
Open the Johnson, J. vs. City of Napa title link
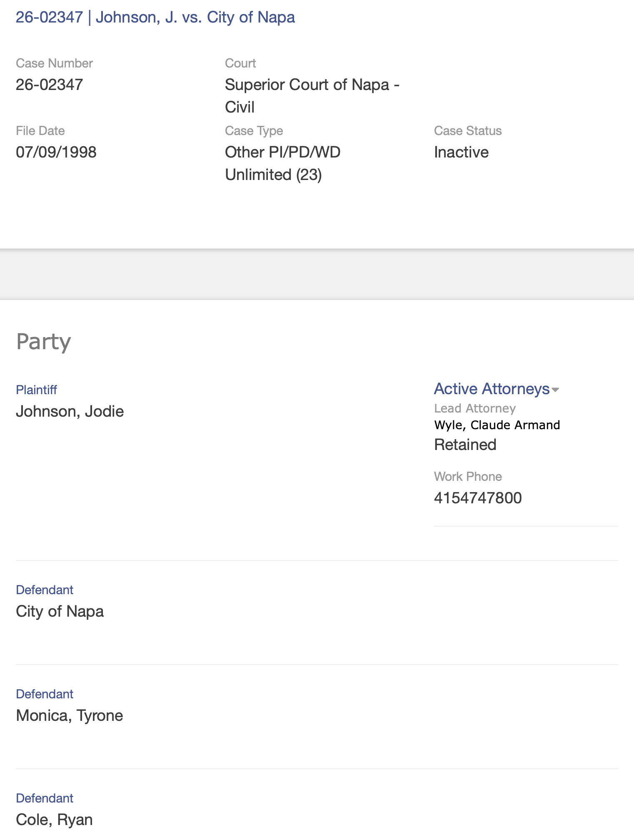tap(155, 17)
